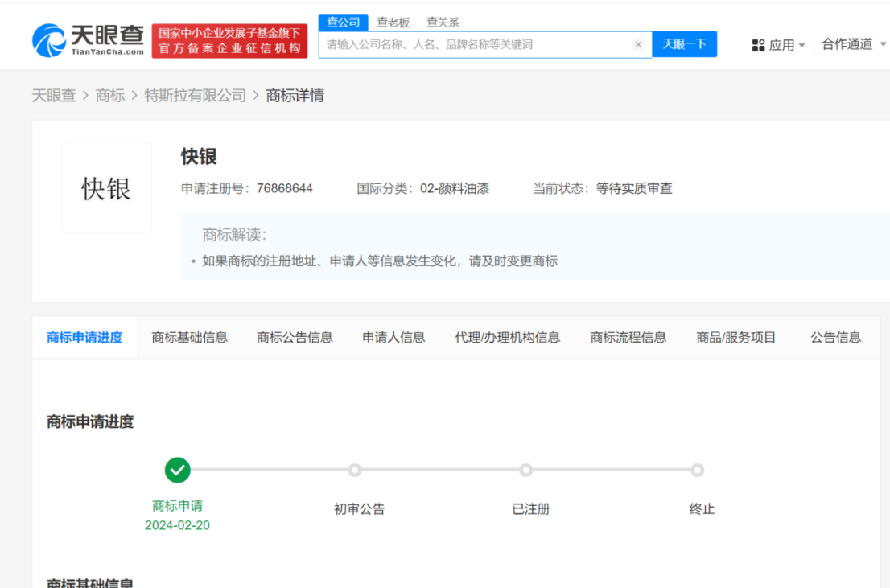890x588 pixels.
Task: Expand the 合作通道 dropdown
Action: pyautogui.click(x=853, y=44)
